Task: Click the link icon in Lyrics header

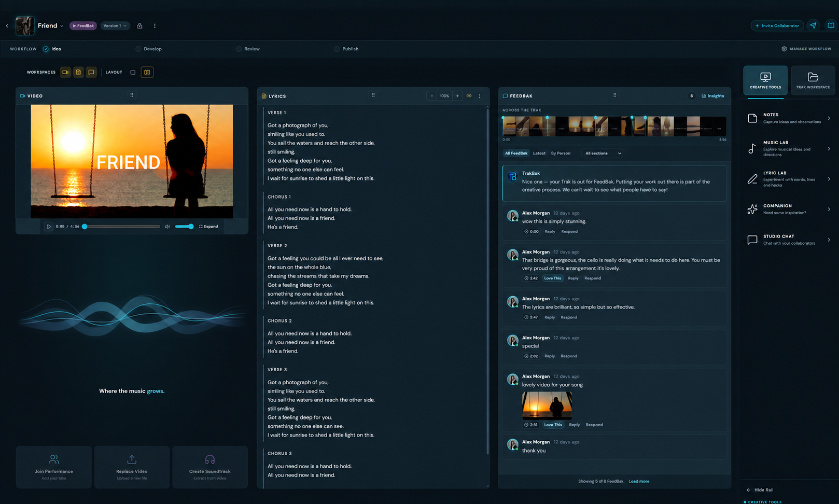Action: click(469, 96)
